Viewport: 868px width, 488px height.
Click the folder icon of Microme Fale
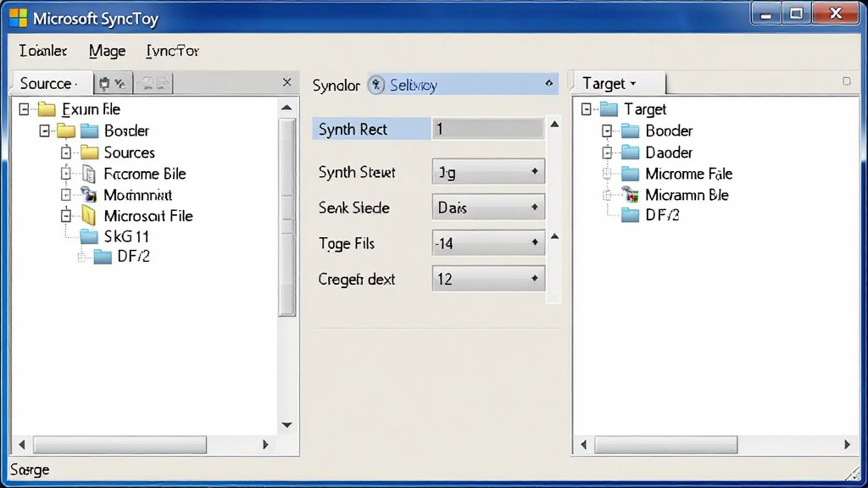[x=630, y=174]
